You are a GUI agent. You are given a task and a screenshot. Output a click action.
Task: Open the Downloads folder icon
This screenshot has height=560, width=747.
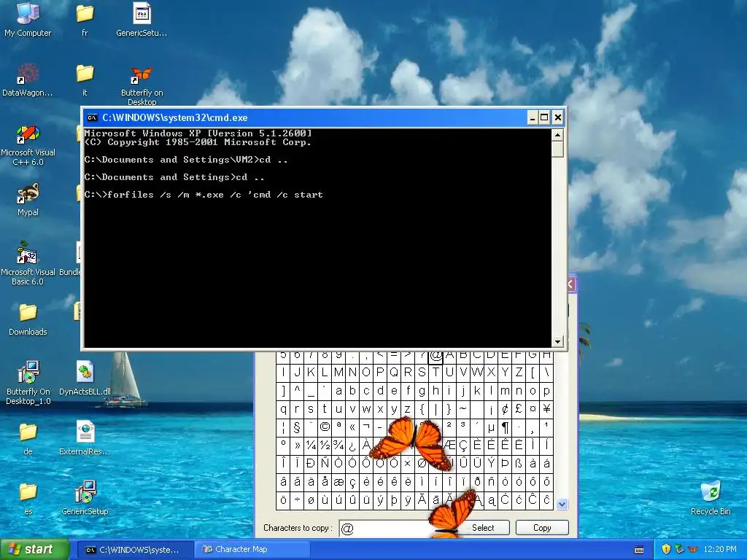point(28,319)
